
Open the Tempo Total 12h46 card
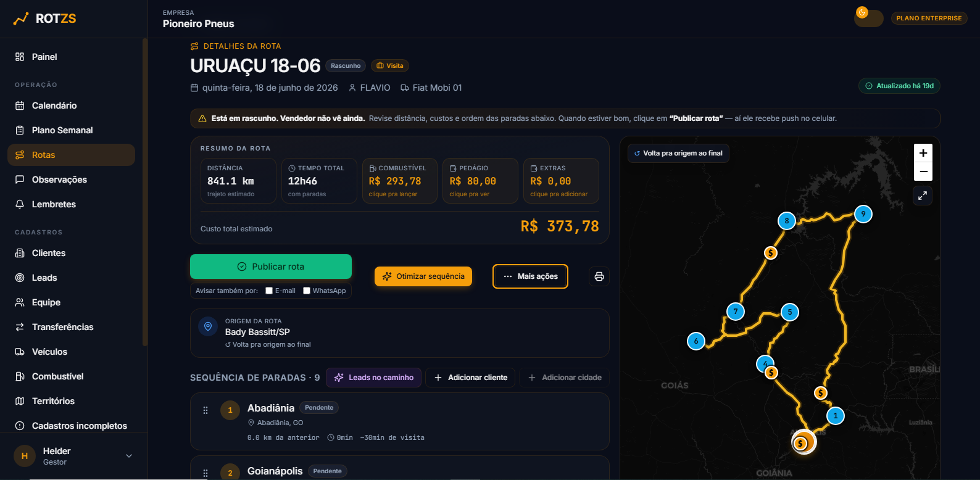coord(319,181)
